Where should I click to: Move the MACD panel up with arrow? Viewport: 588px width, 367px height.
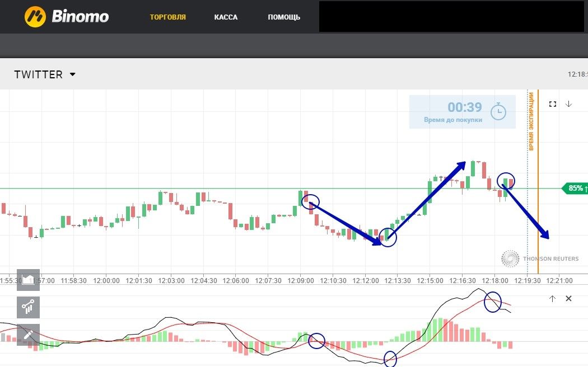[x=552, y=299]
